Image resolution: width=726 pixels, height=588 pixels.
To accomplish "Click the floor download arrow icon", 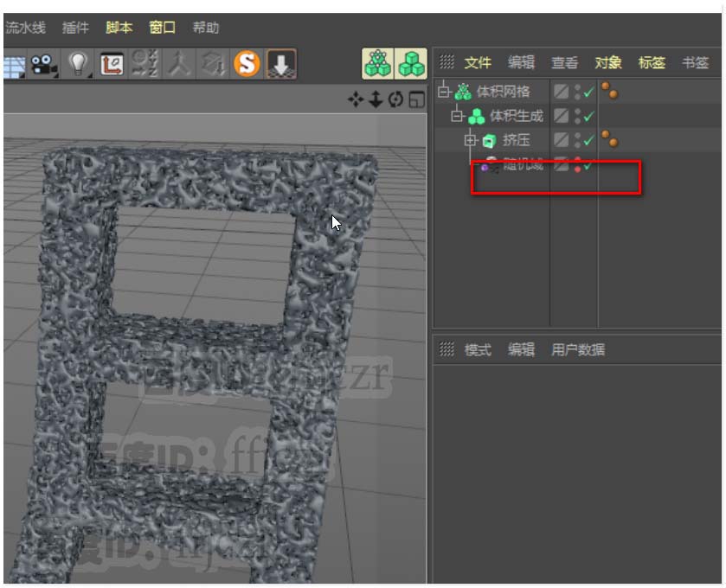I will [x=280, y=64].
